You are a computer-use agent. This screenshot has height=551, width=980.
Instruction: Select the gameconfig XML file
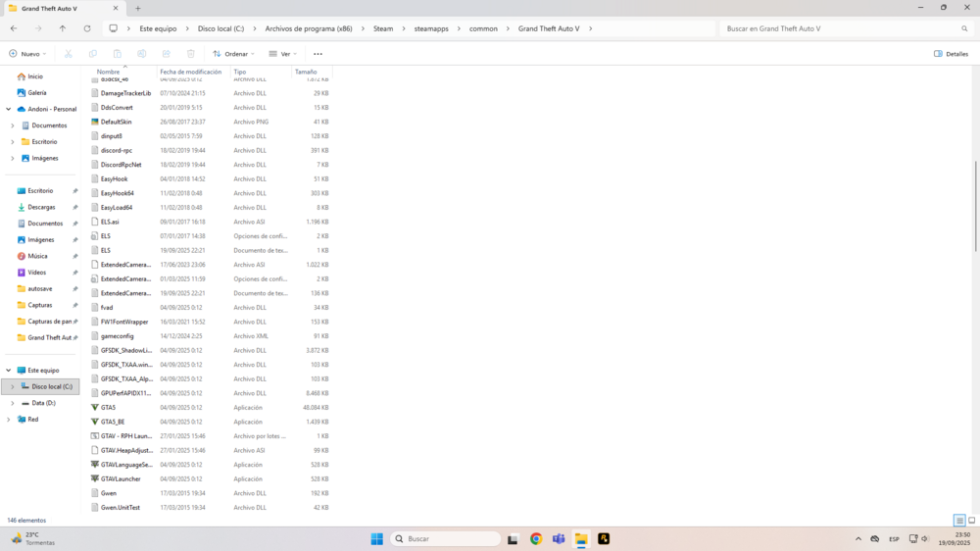point(117,336)
